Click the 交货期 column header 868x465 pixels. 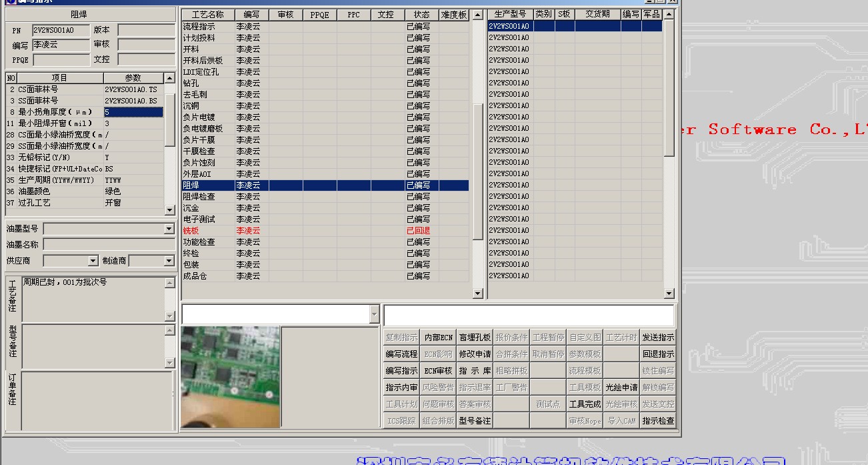point(597,14)
